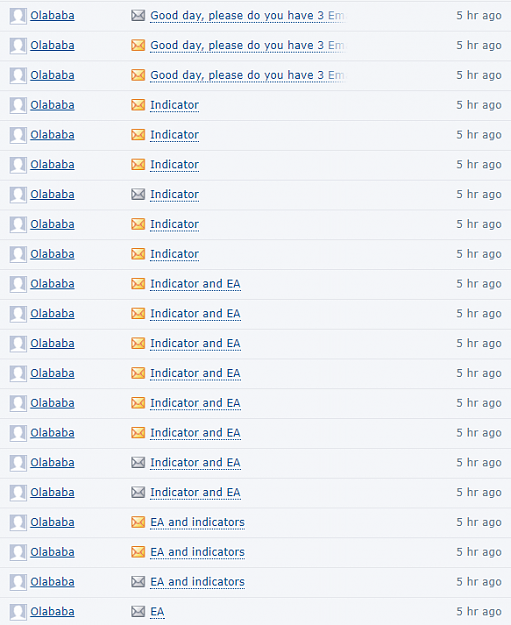Screen dimensions: 511x625
Task: Click the orange envelope of the second EA and indicators message
Action: (x=138, y=552)
